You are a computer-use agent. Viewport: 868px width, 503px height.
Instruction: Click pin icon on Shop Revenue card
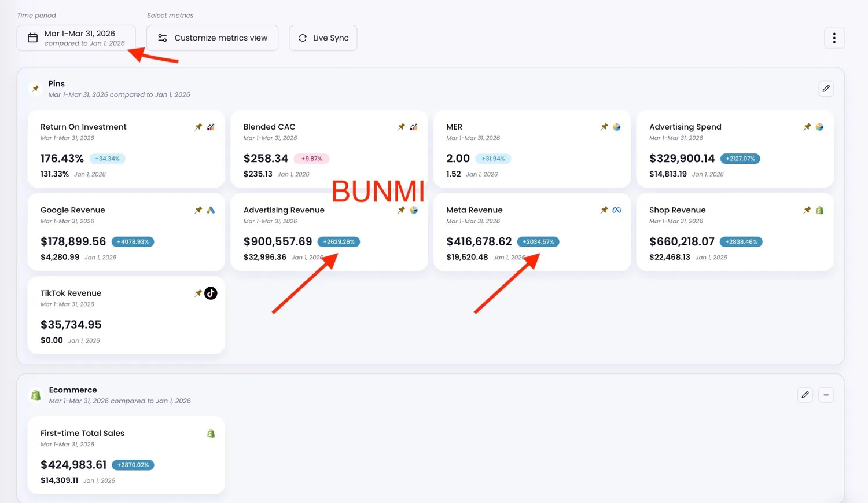(x=807, y=210)
